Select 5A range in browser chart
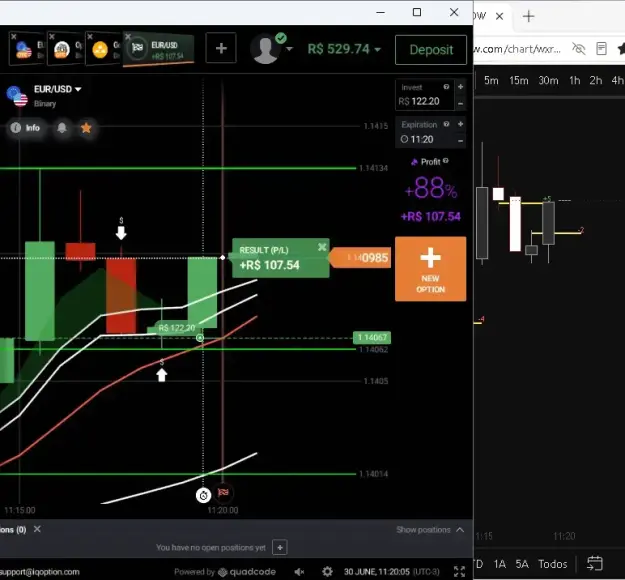625x580 pixels. (522, 564)
